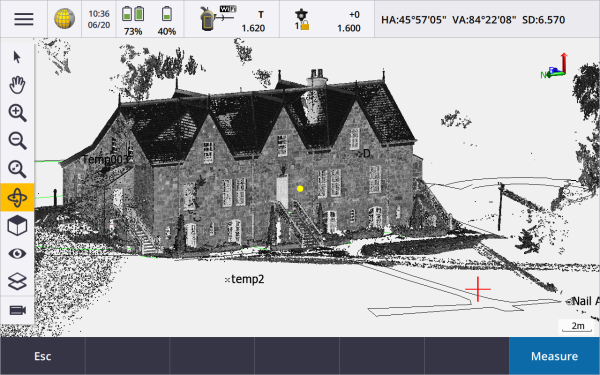Open the predefined view cube
Screen dimensions: 600x375
tap(17, 225)
